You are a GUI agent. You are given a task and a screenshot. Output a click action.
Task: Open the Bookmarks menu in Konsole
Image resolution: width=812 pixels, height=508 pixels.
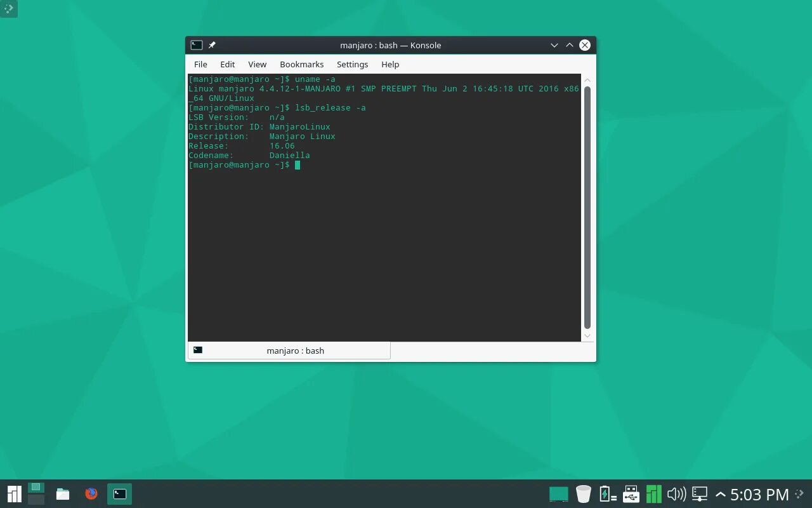tap(301, 64)
